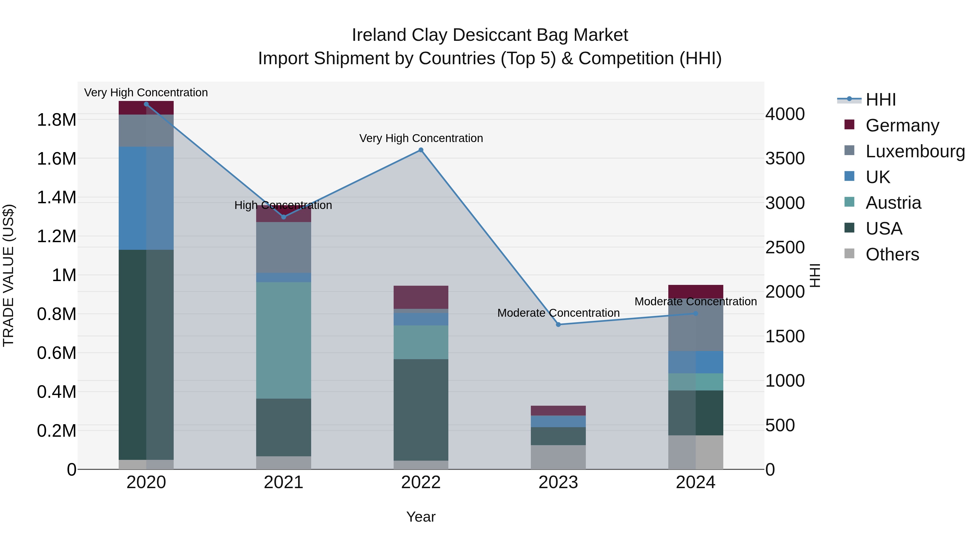The width and height of the screenshot is (980, 551).
Task: Toggle the USA legend entry
Action: pyautogui.click(x=873, y=229)
